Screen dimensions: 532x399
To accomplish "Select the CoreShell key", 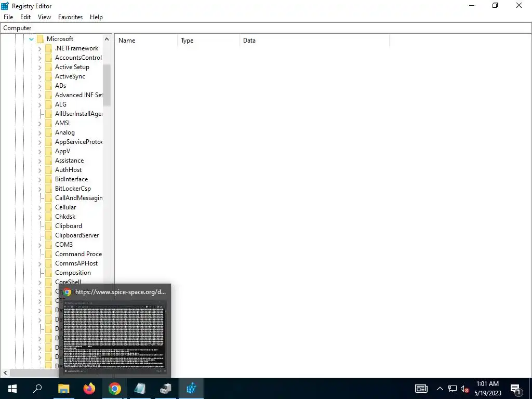I will [x=68, y=282].
